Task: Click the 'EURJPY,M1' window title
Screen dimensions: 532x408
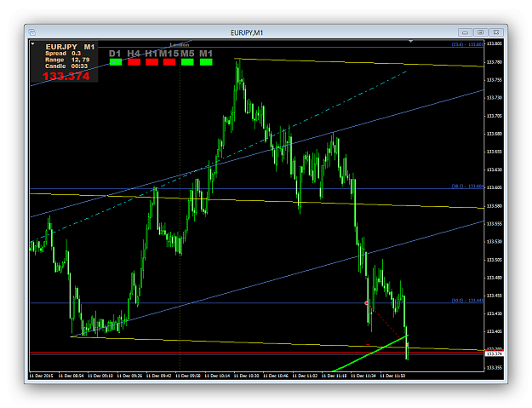Action: pos(247,32)
